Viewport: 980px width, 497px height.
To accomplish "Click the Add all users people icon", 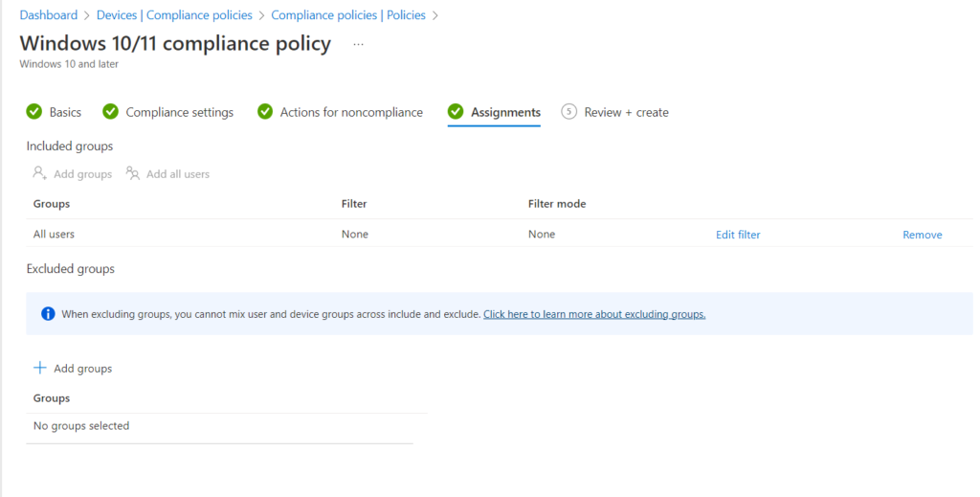I will click(132, 173).
